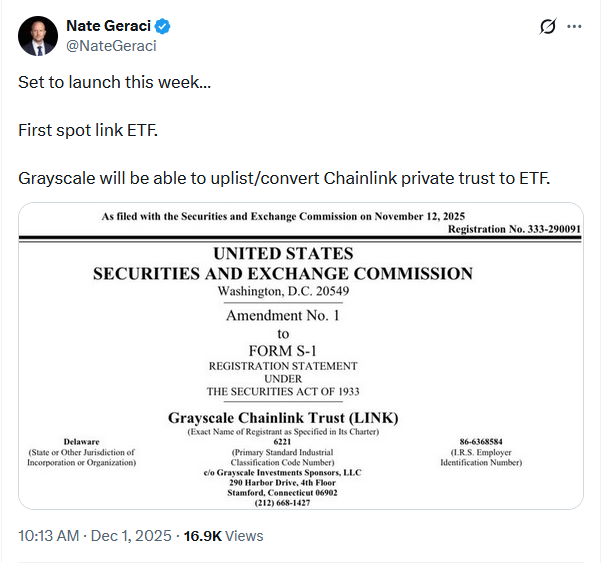
Task: Click the Grayscale uplist/convert sentence
Action: click(284, 178)
